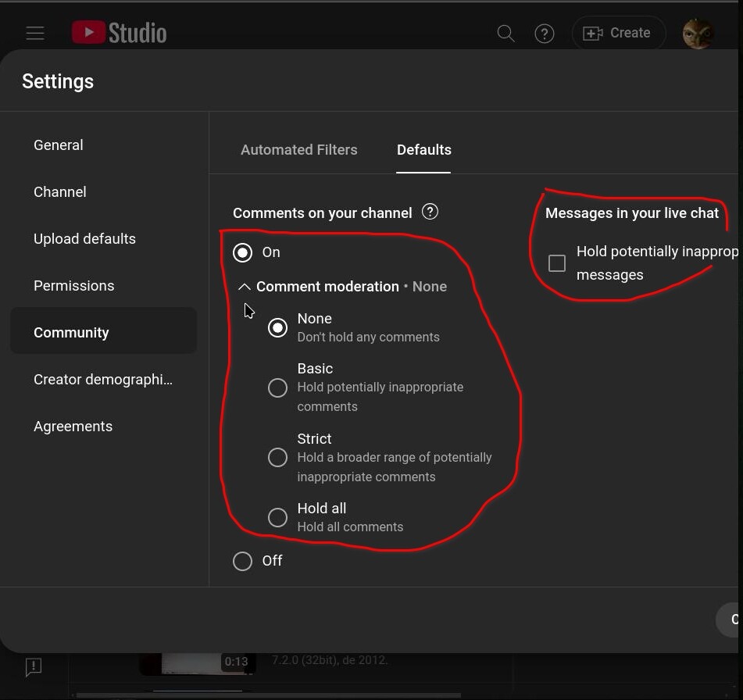Open the help question mark icon
The height and width of the screenshot is (700, 743).
[x=545, y=34]
